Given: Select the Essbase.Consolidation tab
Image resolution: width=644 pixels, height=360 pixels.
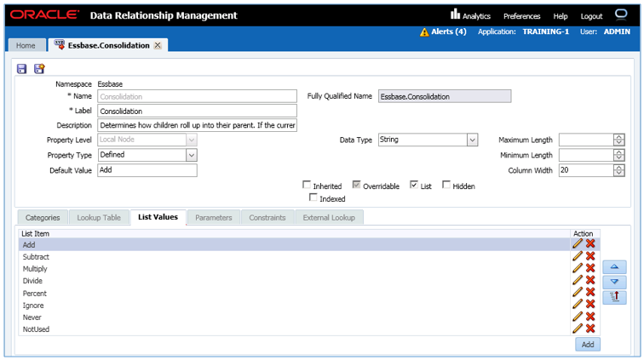Looking at the screenshot, I should 108,46.
